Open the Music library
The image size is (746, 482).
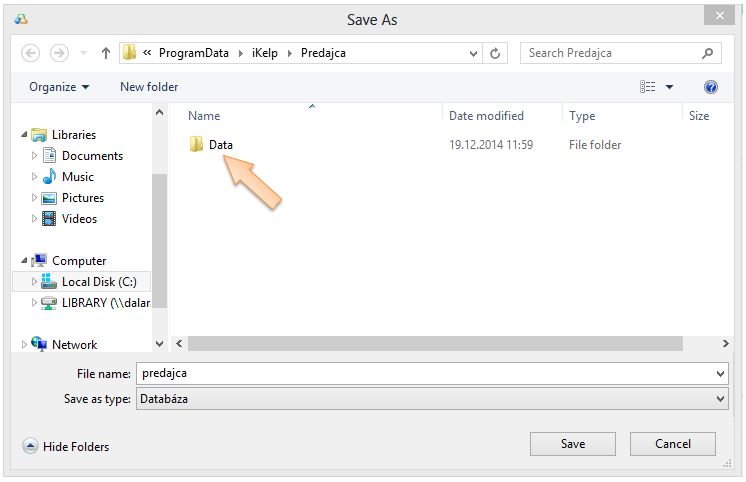78,177
